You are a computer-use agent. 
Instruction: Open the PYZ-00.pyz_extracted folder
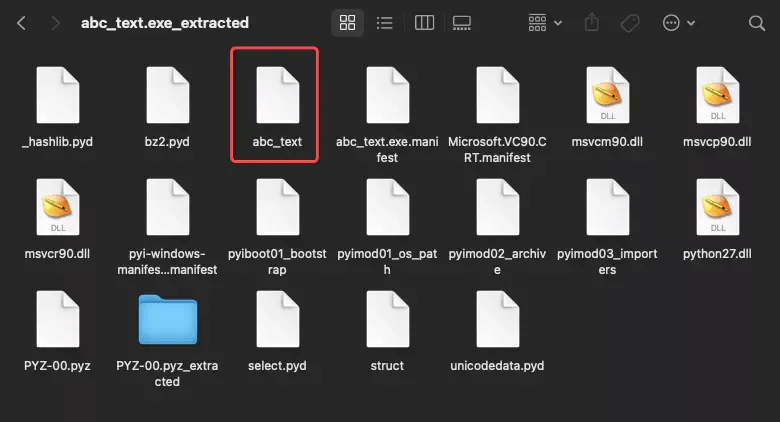pyautogui.click(x=167, y=320)
